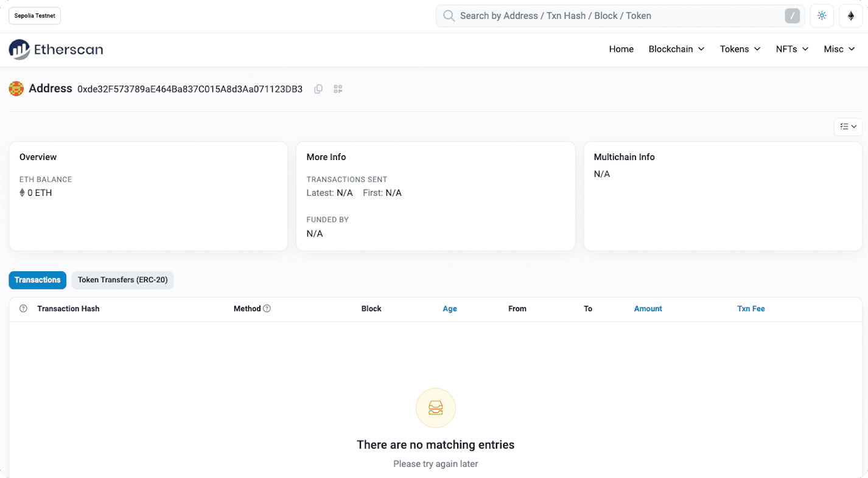Click the Etherscan logo
Image resolution: width=868 pixels, height=478 pixels.
pyautogui.click(x=55, y=49)
